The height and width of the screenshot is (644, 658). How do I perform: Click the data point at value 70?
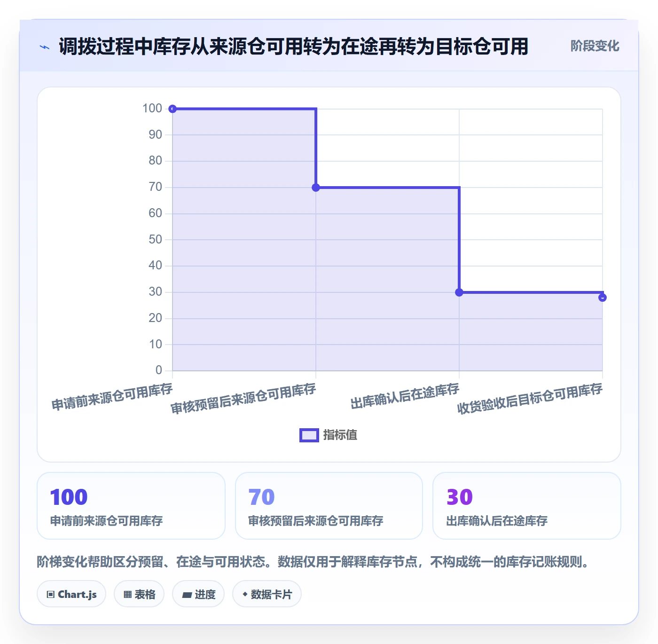pyautogui.click(x=316, y=188)
